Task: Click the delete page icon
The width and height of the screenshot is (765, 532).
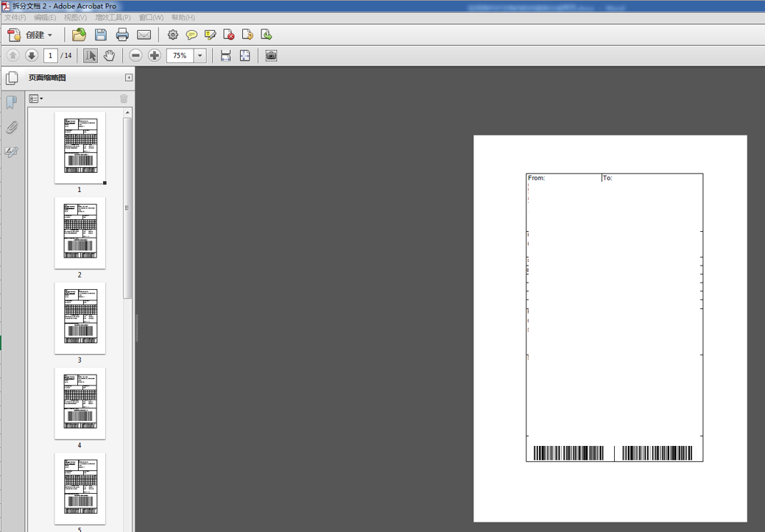Action: [229, 35]
